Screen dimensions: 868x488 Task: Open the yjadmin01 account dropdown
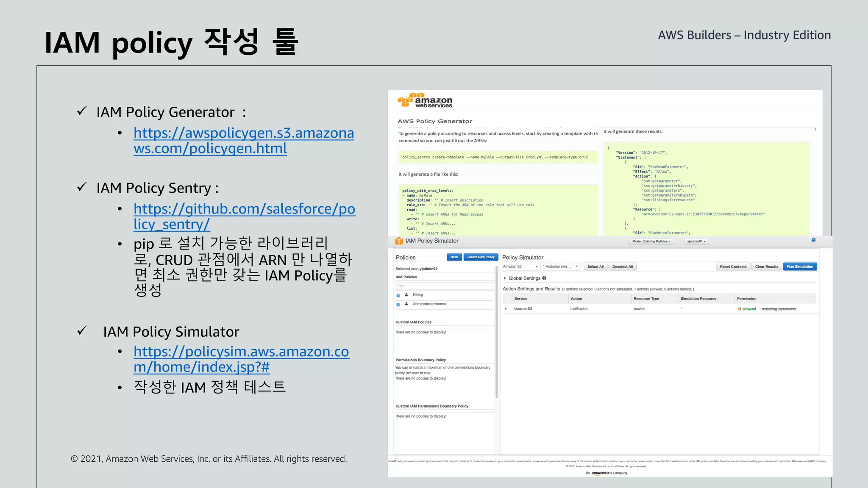(x=696, y=241)
